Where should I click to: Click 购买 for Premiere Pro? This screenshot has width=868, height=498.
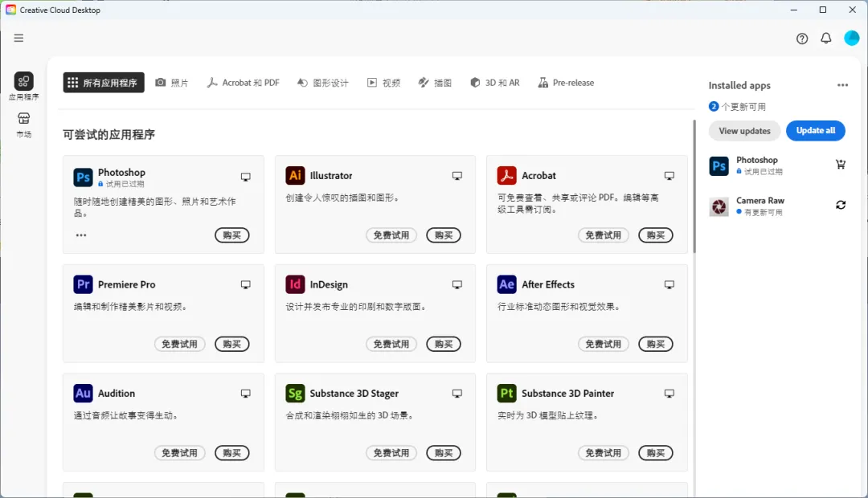click(x=232, y=344)
